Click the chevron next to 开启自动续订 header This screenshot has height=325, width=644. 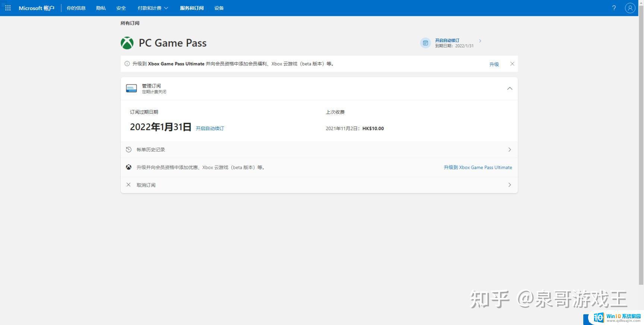coord(480,41)
